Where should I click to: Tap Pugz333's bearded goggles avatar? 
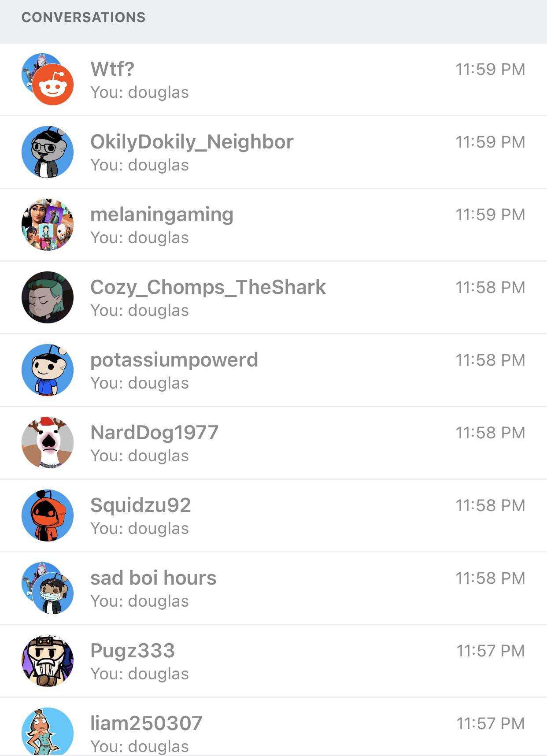coord(48,661)
